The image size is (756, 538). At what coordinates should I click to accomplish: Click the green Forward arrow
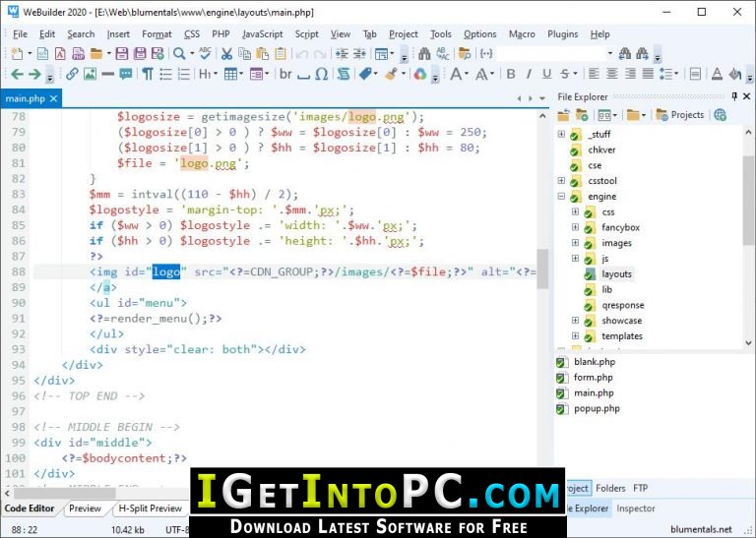[x=34, y=74]
